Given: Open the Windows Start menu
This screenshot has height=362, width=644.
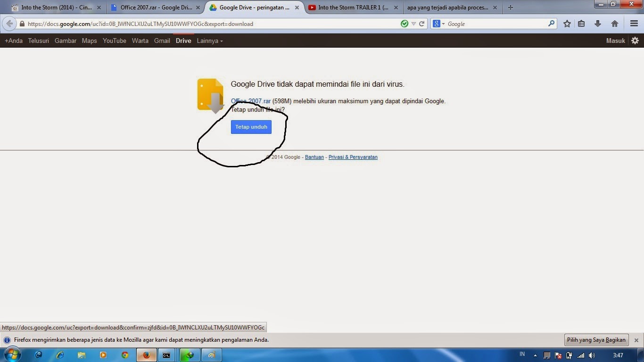Looking at the screenshot, I should click(12, 354).
